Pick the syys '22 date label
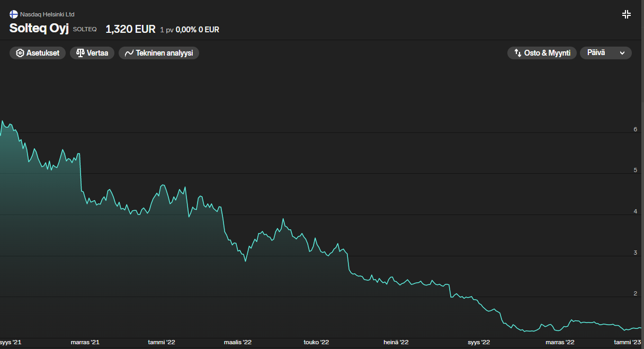Screen dimensions: 644x349 coord(479,343)
